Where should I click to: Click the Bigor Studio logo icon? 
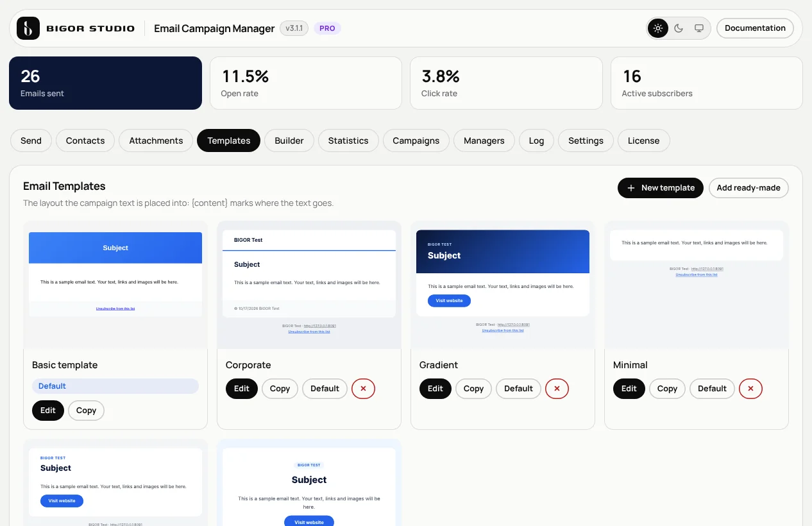28,28
